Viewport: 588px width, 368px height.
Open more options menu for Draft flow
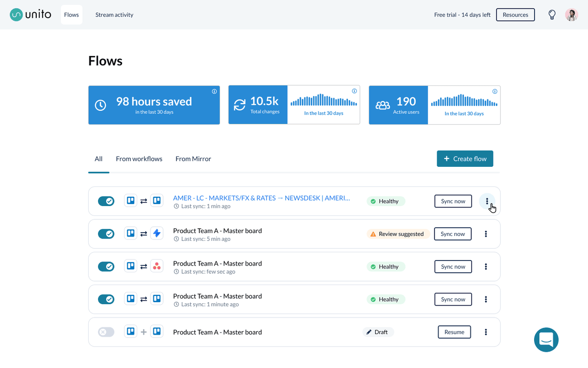click(486, 332)
